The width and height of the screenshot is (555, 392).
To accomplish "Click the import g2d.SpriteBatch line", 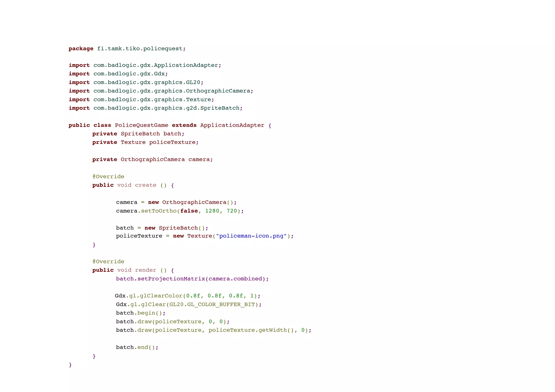I will point(156,108).
